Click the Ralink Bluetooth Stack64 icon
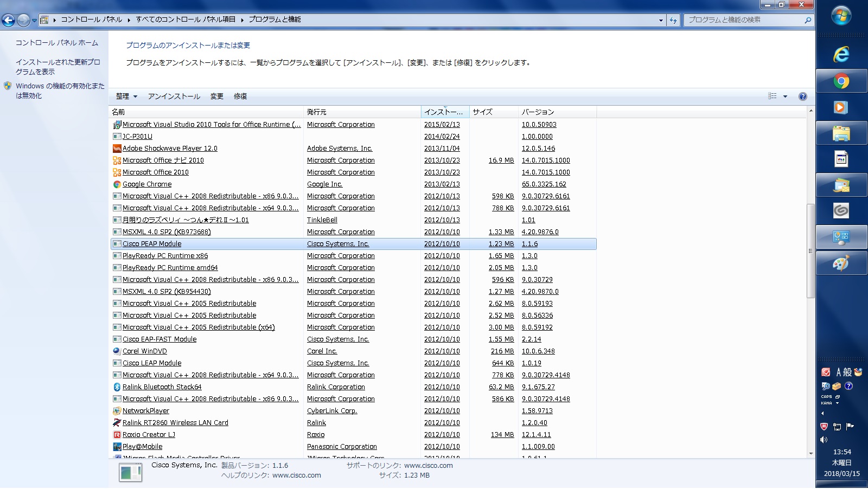 click(x=117, y=387)
